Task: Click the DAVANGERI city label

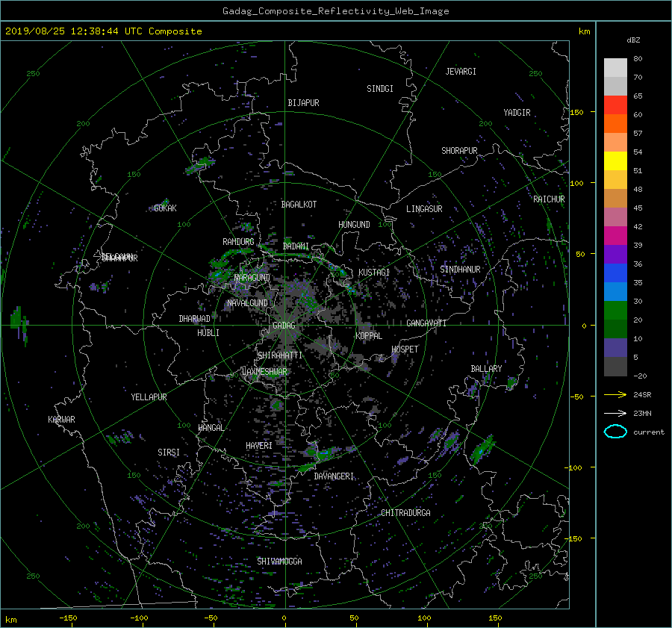Action: (334, 476)
